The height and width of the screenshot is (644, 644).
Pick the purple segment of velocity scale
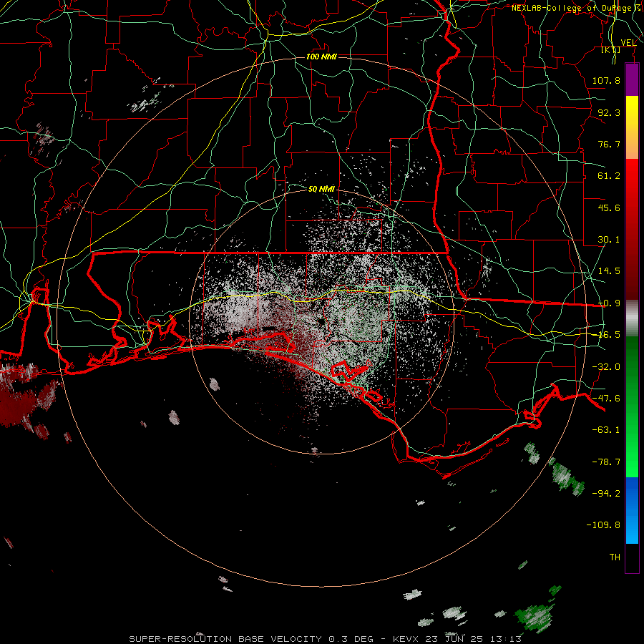[x=632, y=79]
